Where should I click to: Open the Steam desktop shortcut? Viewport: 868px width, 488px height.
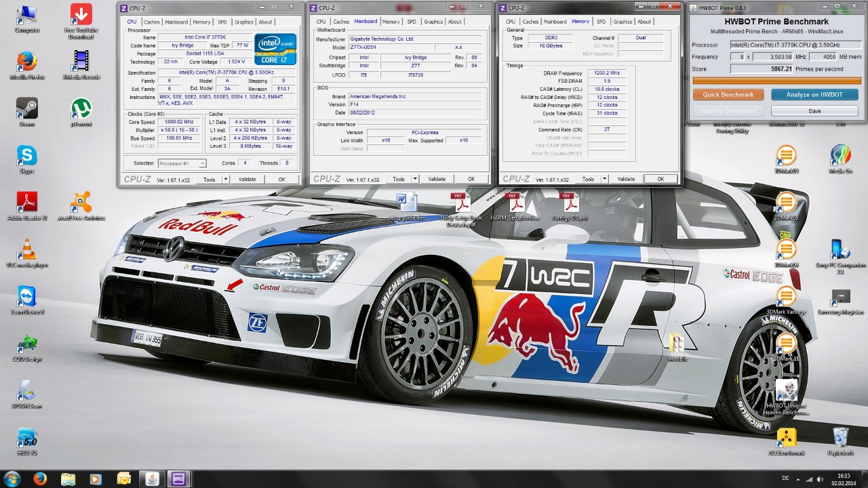[27, 113]
